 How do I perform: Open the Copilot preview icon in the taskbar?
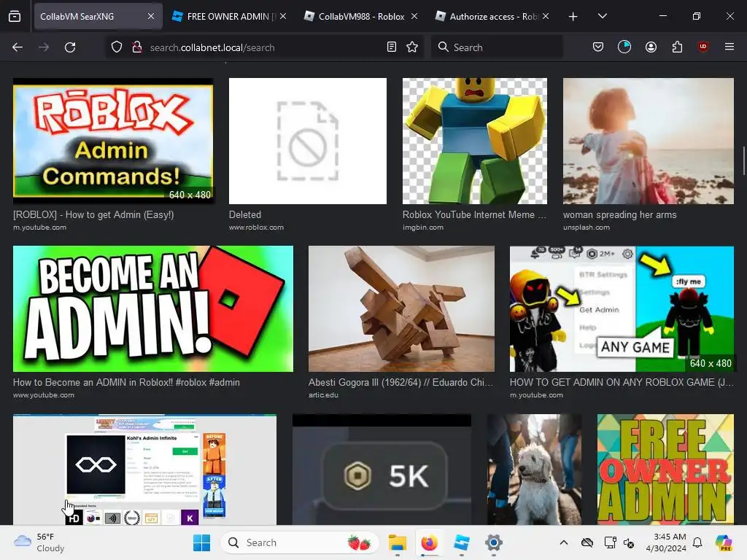tap(723, 542)
